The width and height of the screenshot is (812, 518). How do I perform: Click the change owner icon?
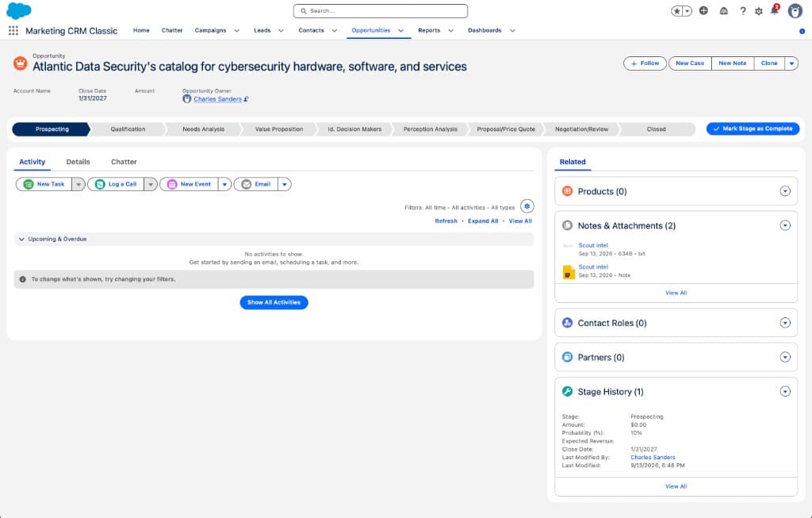tap(246, 99)
